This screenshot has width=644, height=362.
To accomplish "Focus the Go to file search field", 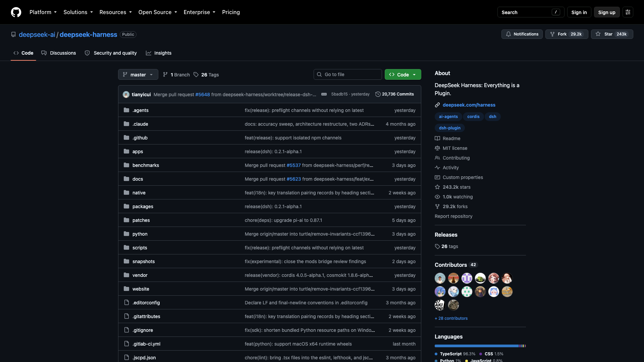I will pos(348,74).
